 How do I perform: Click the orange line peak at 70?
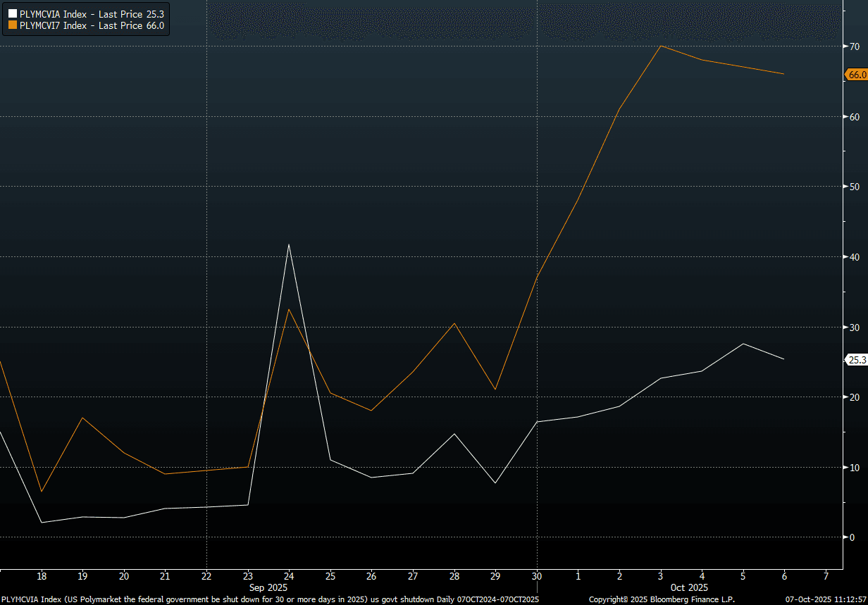(x=660, y=46)
